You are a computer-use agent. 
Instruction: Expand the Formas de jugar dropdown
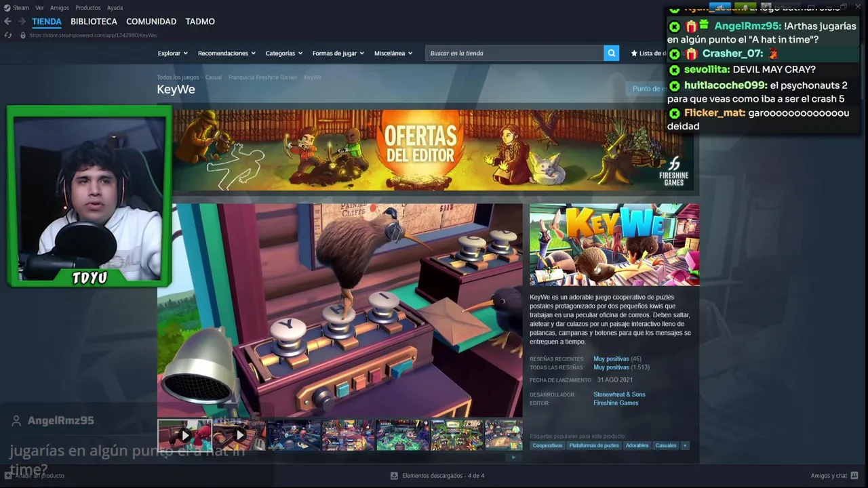click(x=338, y=53)
